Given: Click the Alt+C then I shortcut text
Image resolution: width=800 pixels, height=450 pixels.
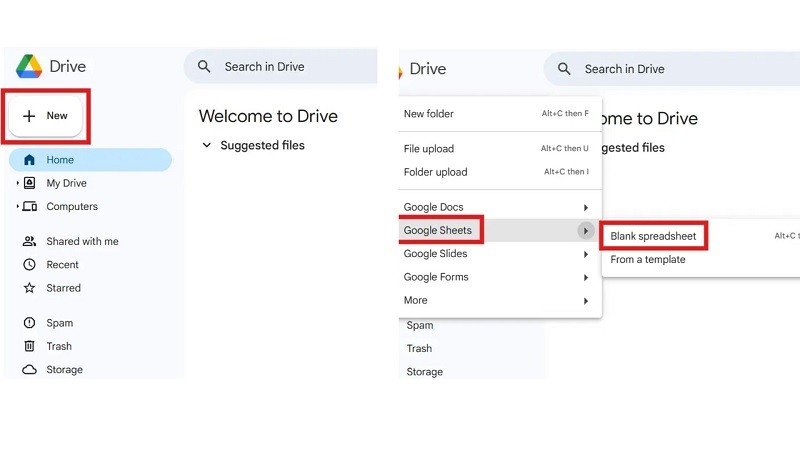Looking at the screenshot, I should [x=566, y=172].
